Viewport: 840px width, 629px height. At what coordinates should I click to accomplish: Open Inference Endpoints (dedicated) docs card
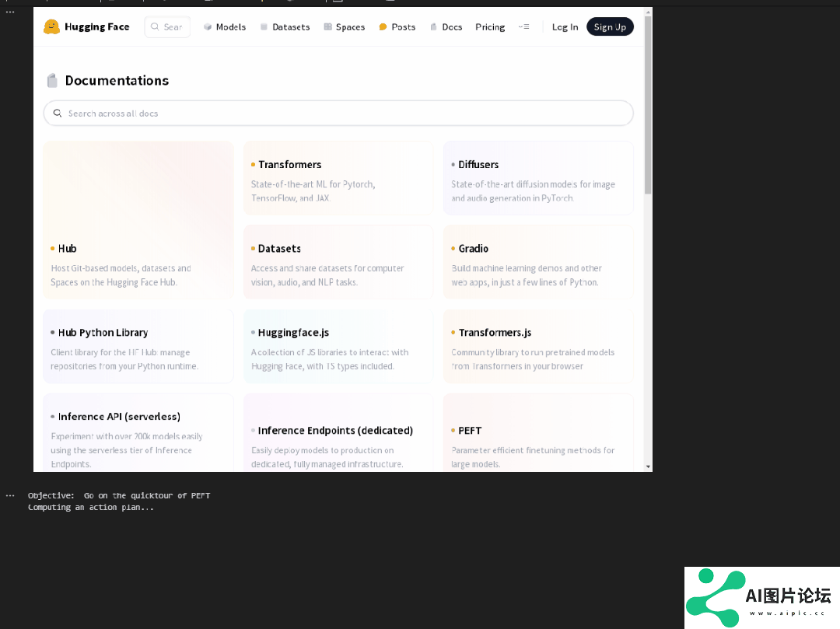[x=338, y=433]
